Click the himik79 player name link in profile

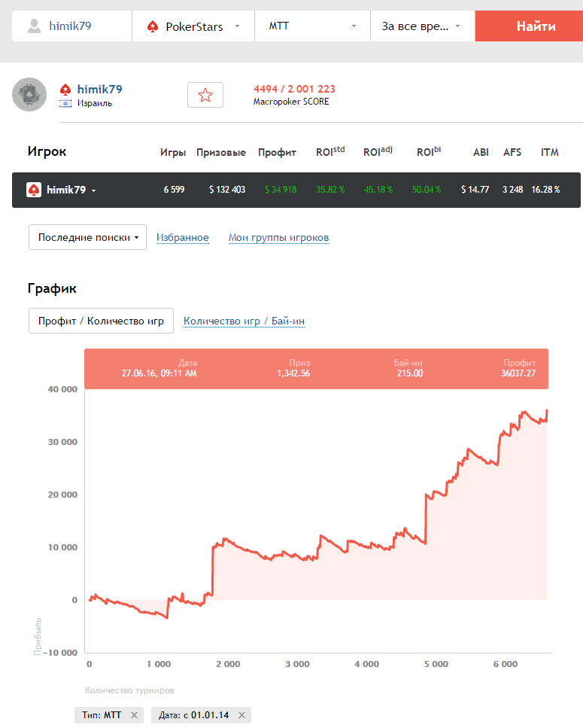[99, 89]
